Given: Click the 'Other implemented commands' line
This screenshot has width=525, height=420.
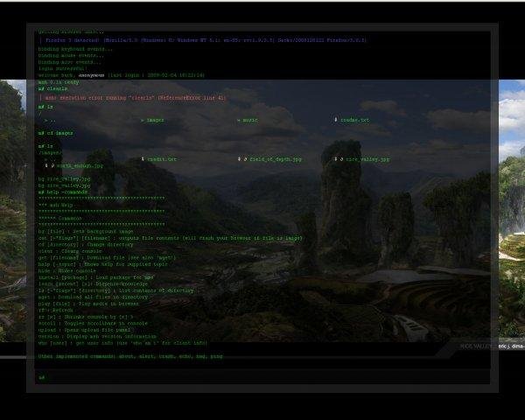Looking at the screenshot, I should pyautogui.click(x=130, y=356).
